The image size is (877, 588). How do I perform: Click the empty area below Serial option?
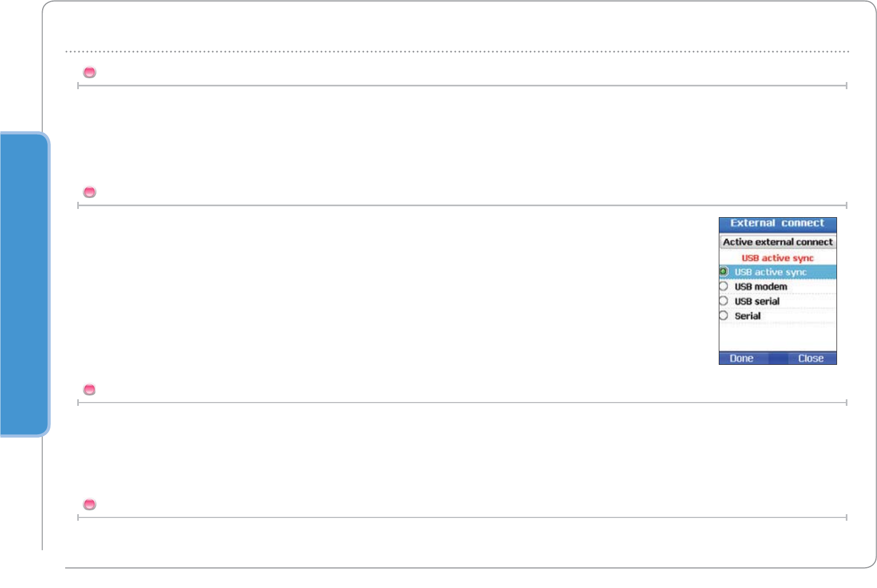click(x=777, y=336)
